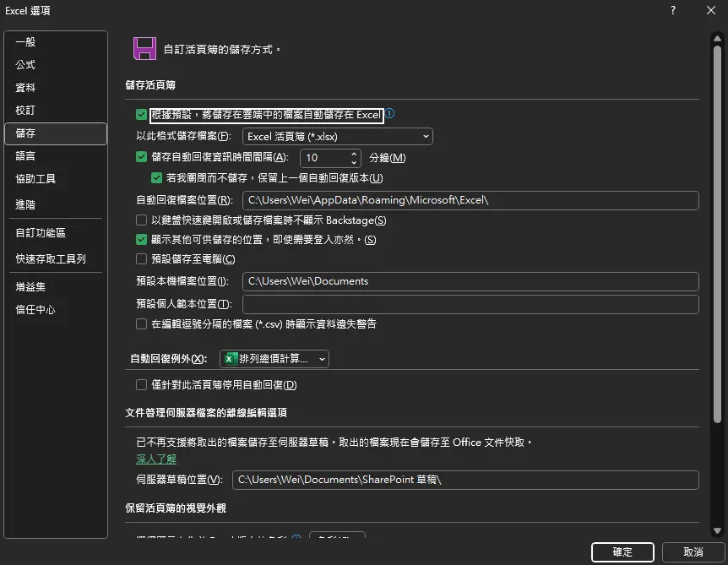
Task: Confirm with the 確定 button
Action: point(622,552)
